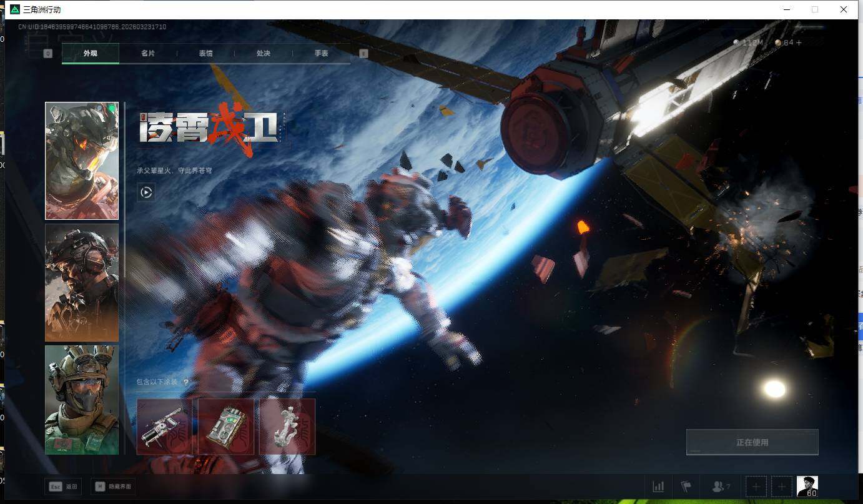Select the 表情 tab
Screen dimensions: 863x504
[x=206, y=54]
